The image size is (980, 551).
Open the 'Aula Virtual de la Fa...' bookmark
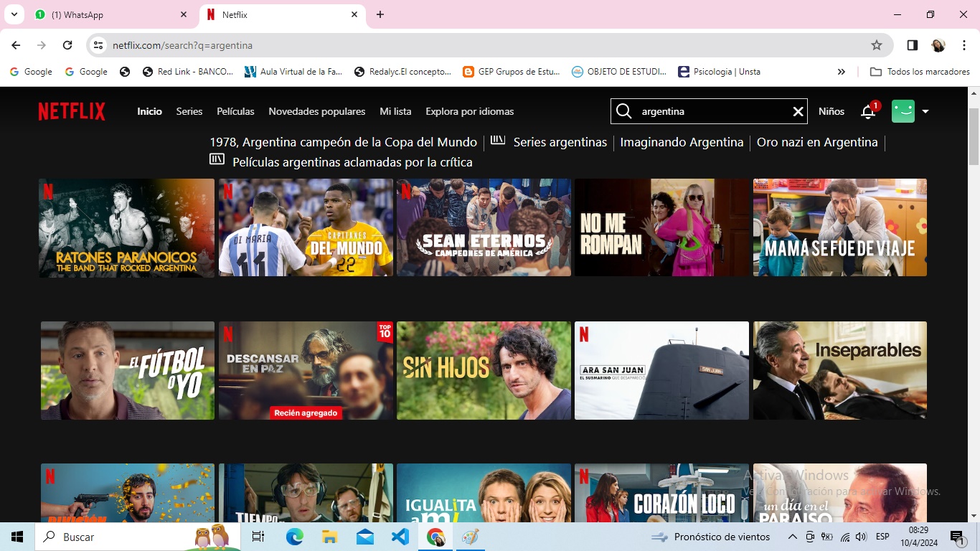coord(293,72)
